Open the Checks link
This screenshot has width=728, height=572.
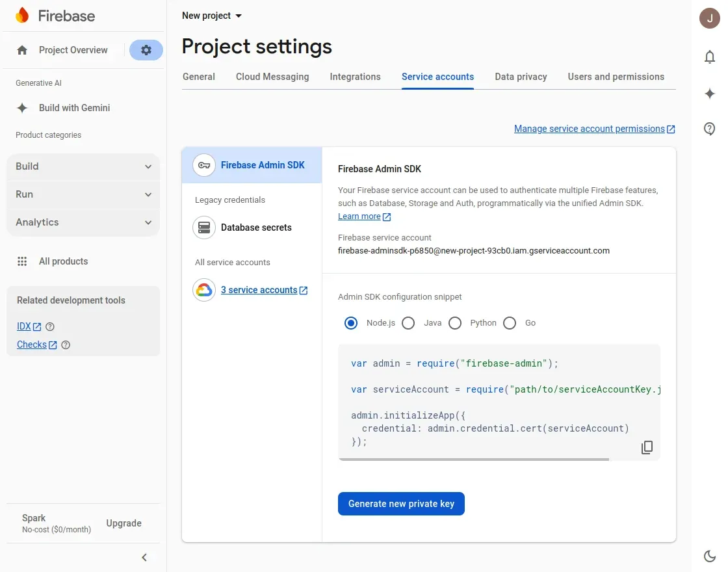coord(32,344)
